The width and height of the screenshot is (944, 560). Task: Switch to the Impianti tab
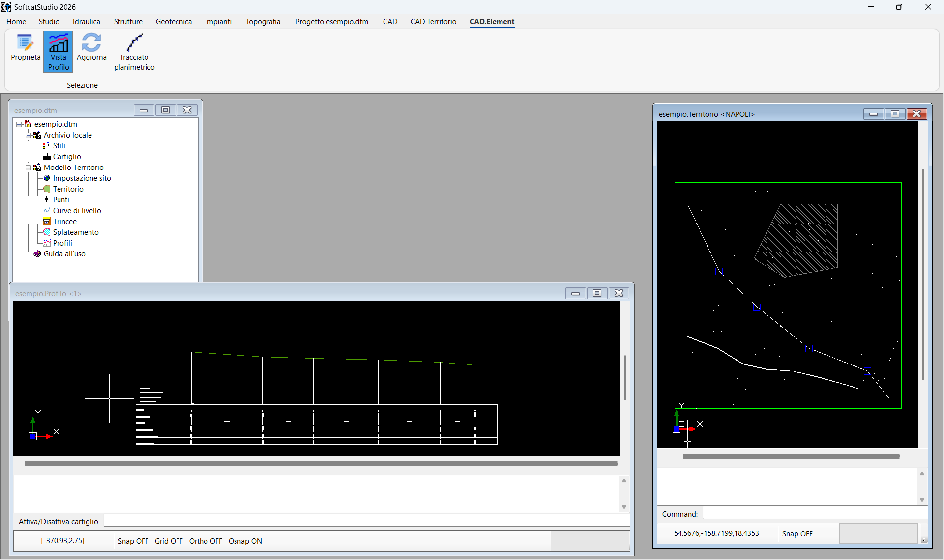218,22
